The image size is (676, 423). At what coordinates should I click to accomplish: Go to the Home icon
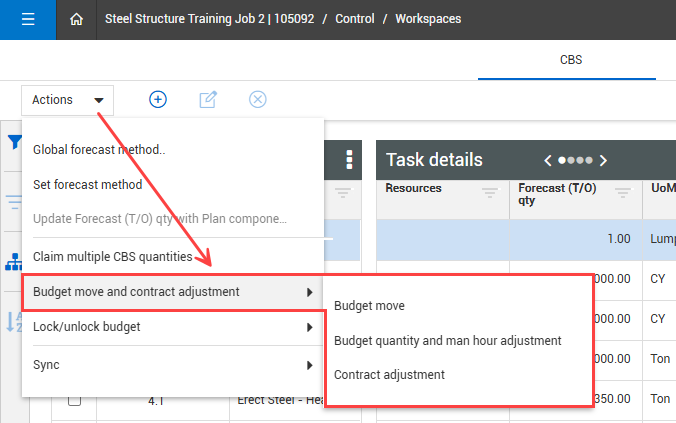pos(77,19)
